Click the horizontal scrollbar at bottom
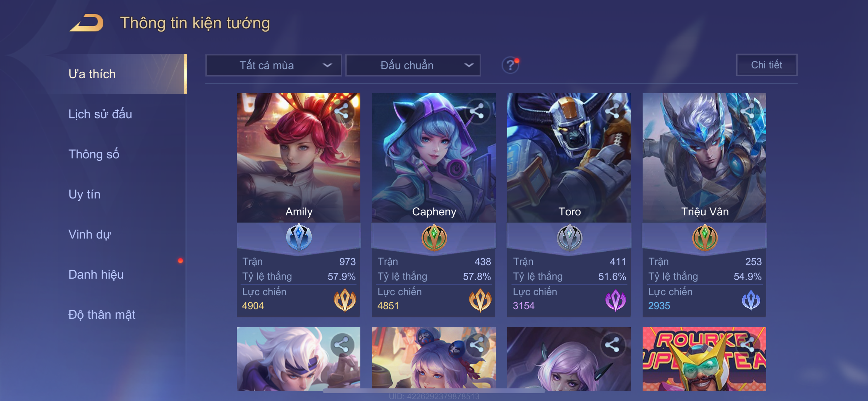Image resolution: width=868 pixels, height=401 pixels. [434, 391]
